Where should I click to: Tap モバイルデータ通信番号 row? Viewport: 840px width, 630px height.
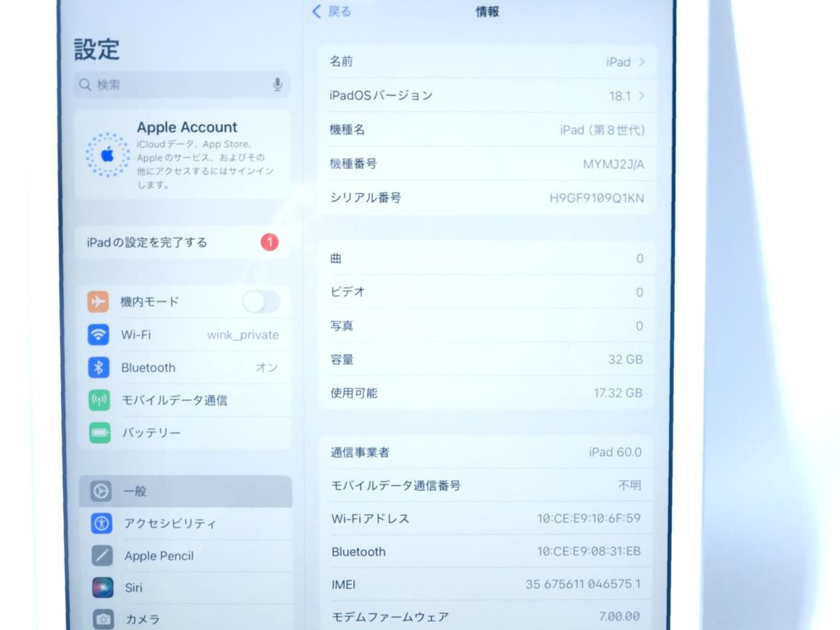click(486, 485)
